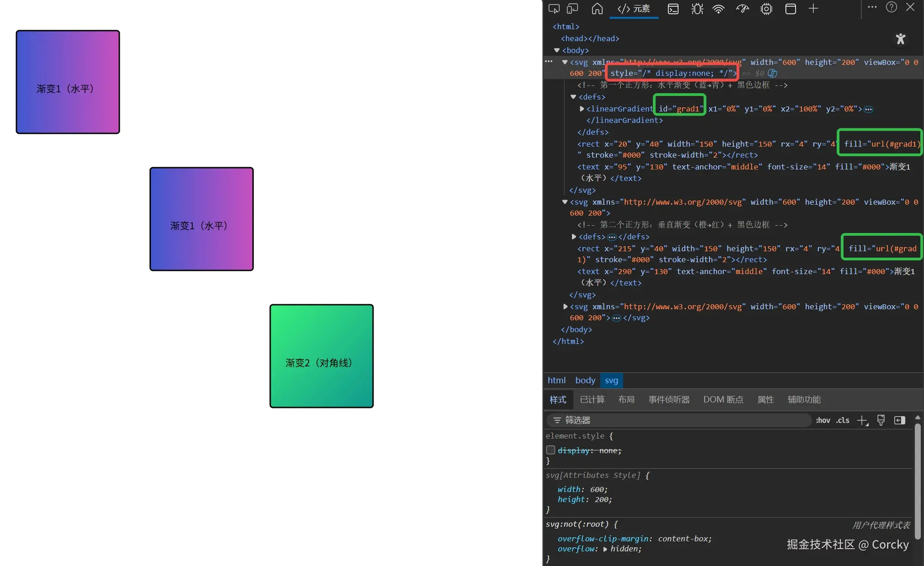This screenshot has width=924, height=566.
Task: Expand the third collapsed svg element
Action: coord(565,307)
